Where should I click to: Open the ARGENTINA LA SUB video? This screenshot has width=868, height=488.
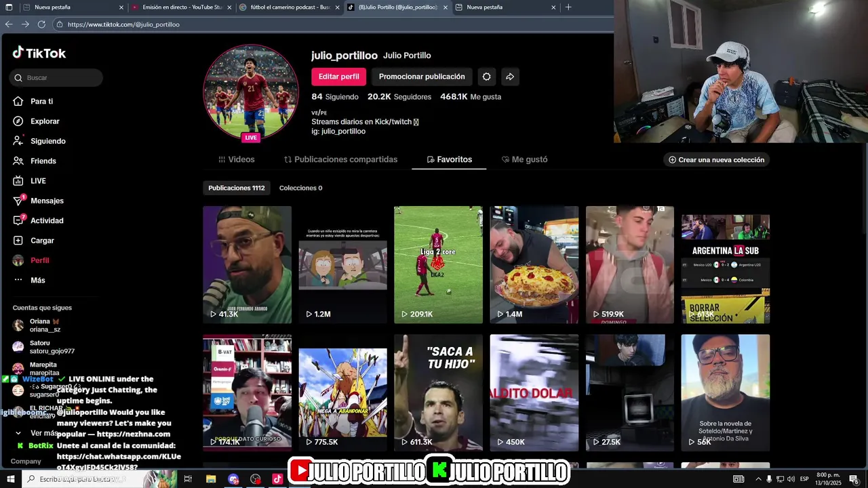coord(726,264)
